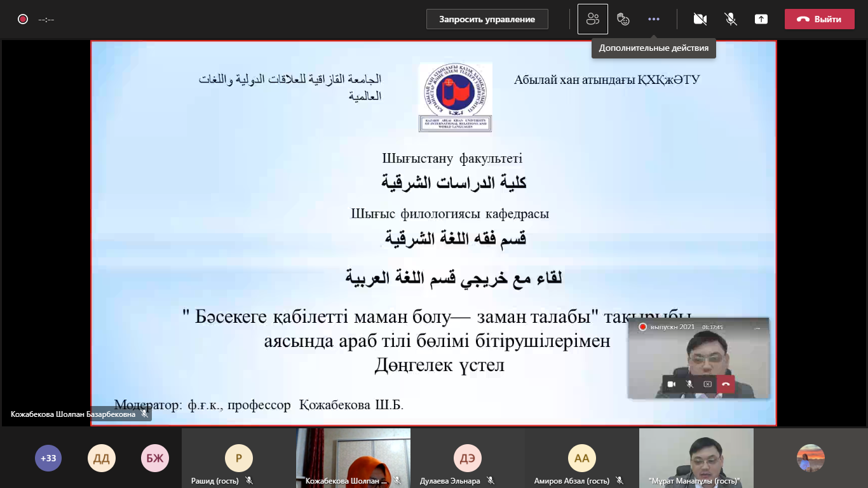868x488 pixels.
Task: Select the ДД participant avatar
Action: click(102, 458)
